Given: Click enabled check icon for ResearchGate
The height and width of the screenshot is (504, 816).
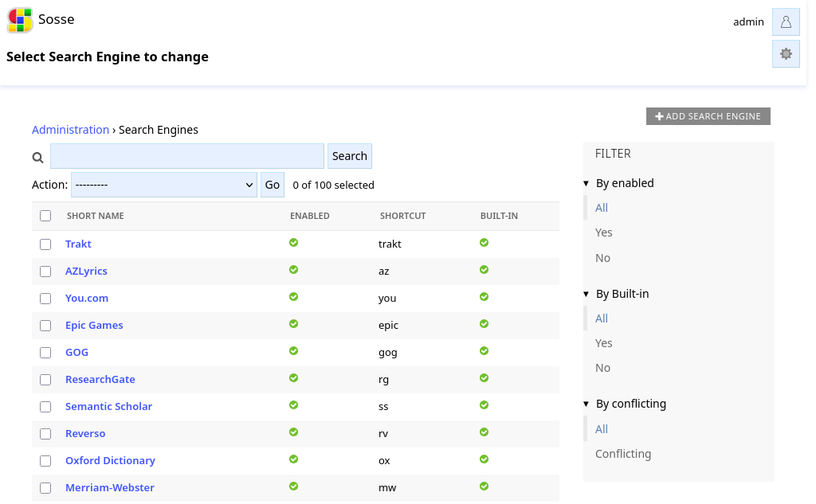Looking at the screenshot, I should point(293,377).
